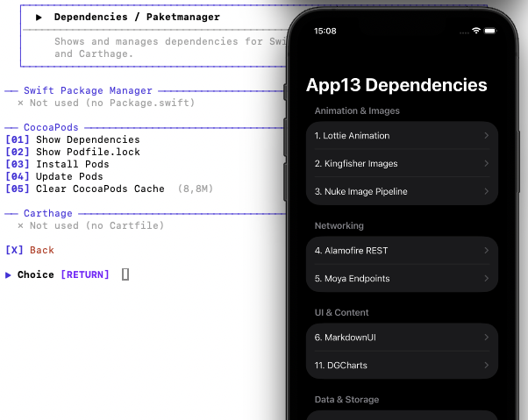
Task: Click the Choice prompt arrow icon
Action: click(8, 275)
